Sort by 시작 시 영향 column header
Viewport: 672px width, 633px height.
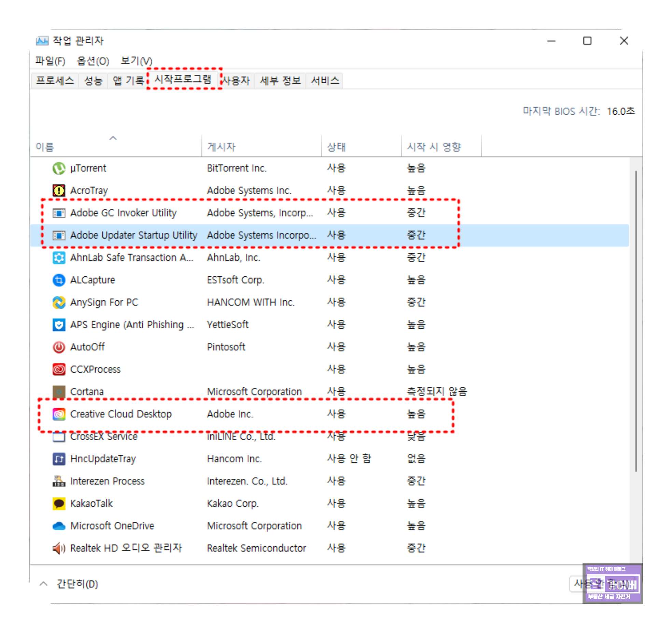[x=434, y=147]
